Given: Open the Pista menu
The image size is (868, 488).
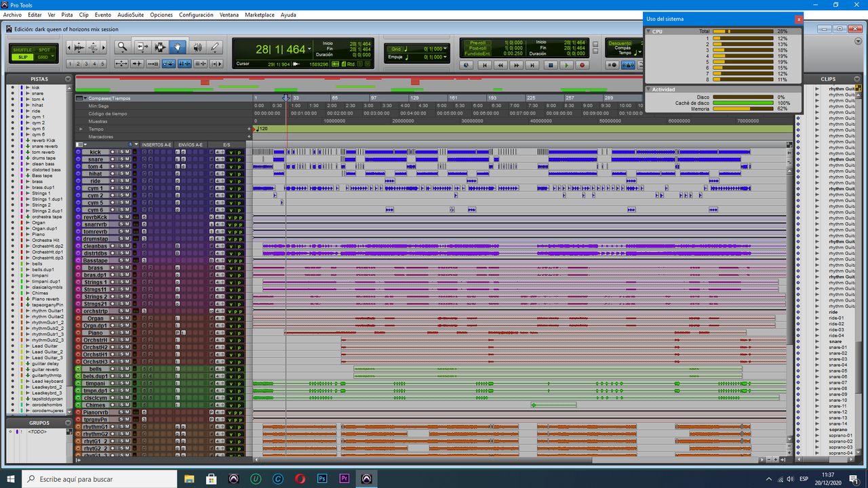Looking at the screenshot, I should (67, 14).
